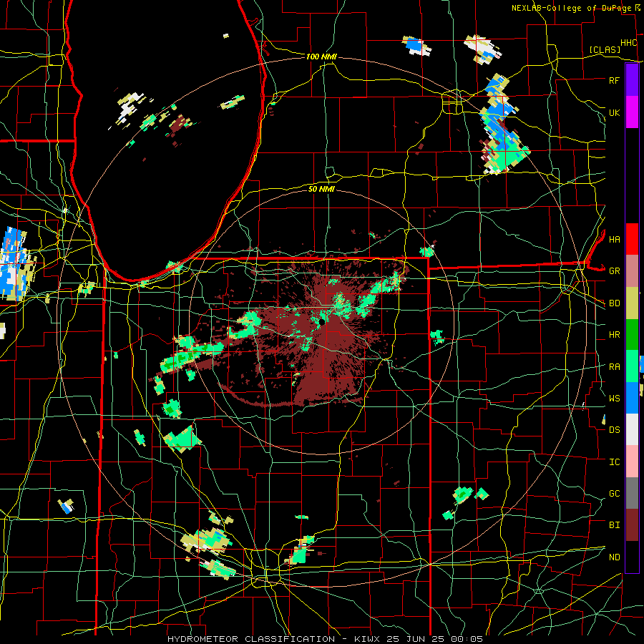Click the "GC" legend label
Image resolution: width=644 pixels, height=644 pixels.
(x=614, y=494)
